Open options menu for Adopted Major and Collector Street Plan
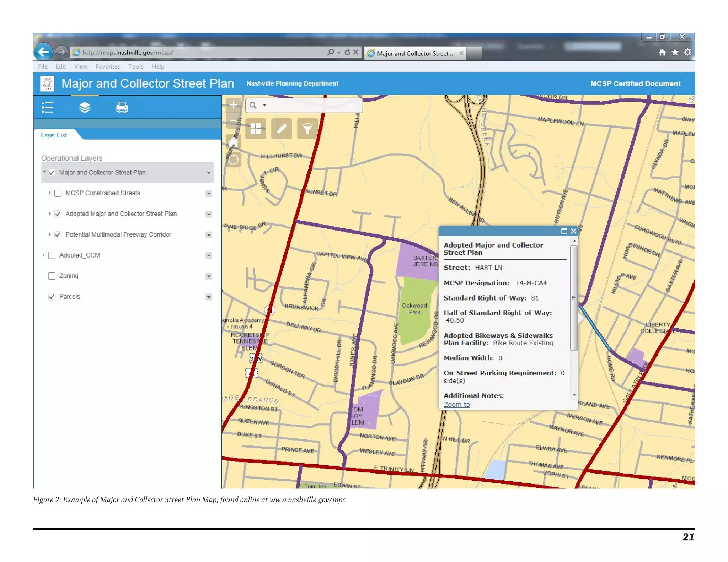This screenshot has width=728, height=562. [x=209, y=214]
